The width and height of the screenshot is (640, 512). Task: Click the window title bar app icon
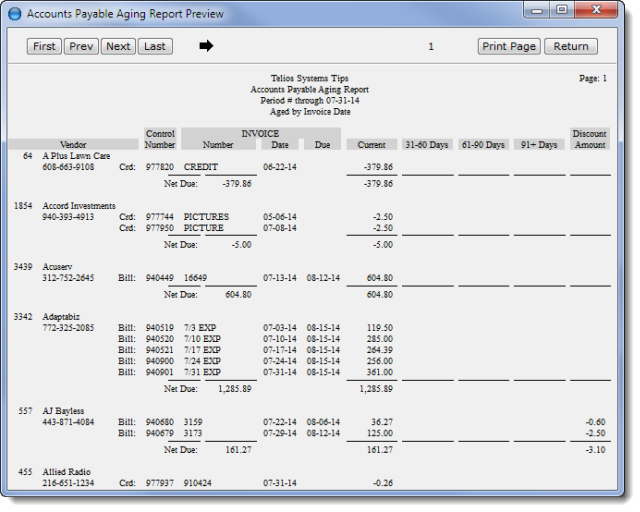pyautogui.click(x=14, y=14)
